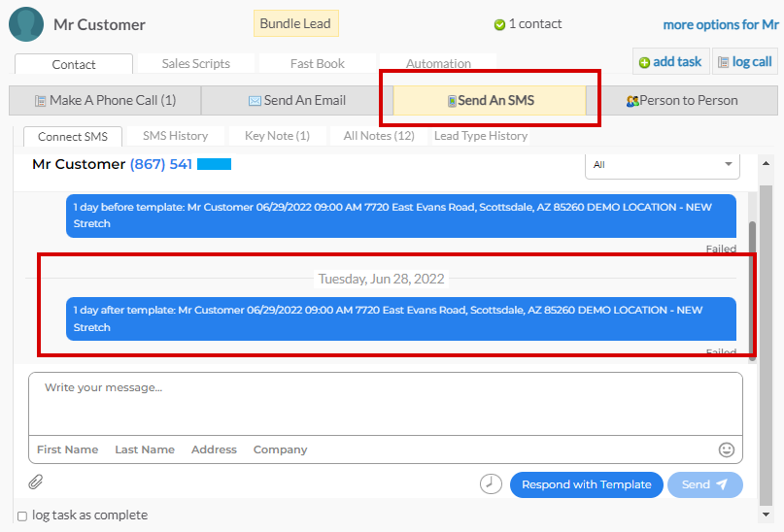The image size is (784, 532).
Task: Click the 1 contact text
Action: coord(535,24)
